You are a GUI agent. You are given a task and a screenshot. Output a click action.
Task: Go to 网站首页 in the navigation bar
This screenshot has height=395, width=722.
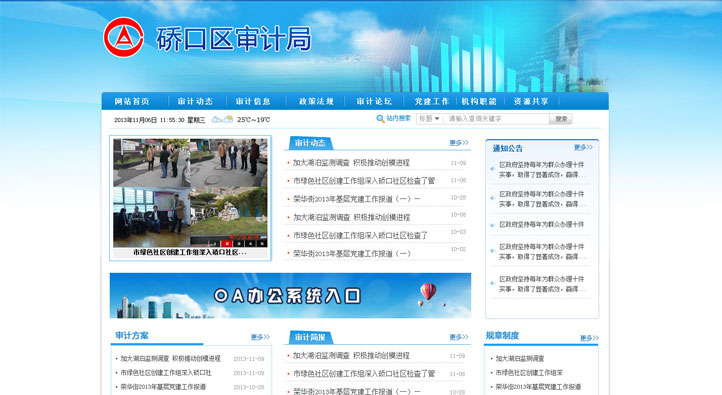[x=132, y=101]
